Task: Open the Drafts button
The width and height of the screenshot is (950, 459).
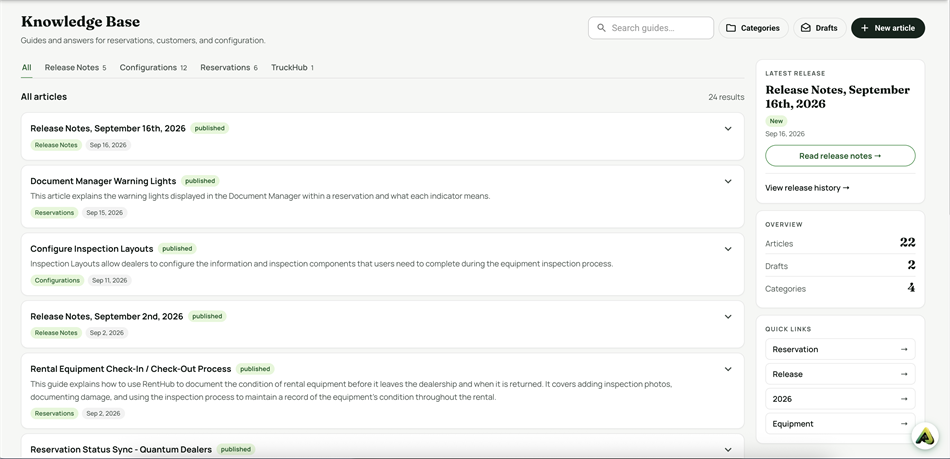Action: (x=820, y=28)
